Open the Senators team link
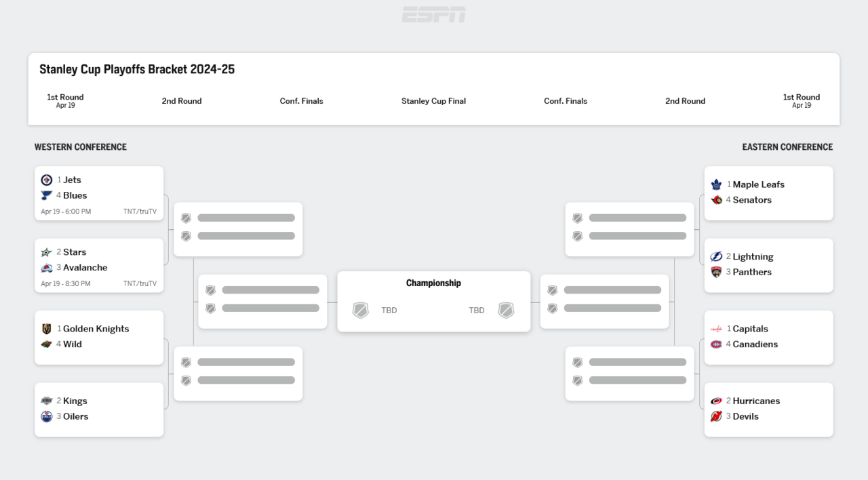Screen dimensions: 868x480 (752, 200)
